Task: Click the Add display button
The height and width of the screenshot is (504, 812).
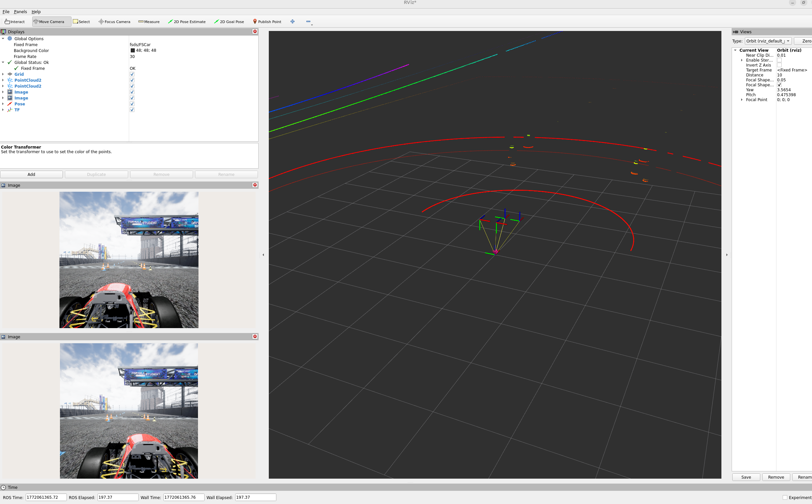Action: pos(31,174)
